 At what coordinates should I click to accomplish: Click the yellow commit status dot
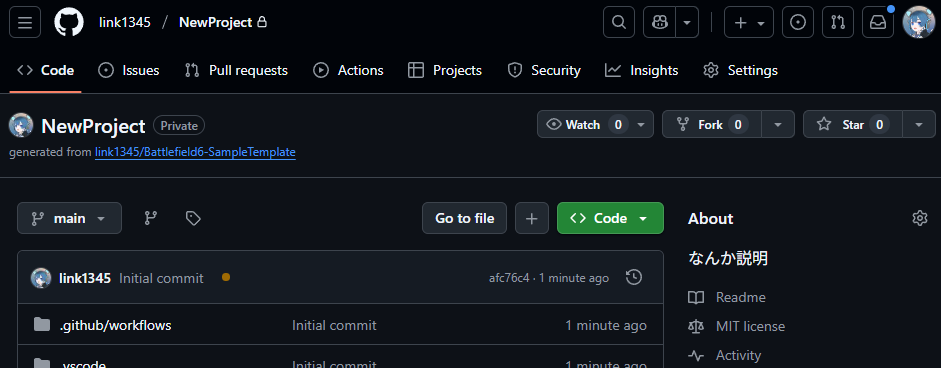coord(226,277)
